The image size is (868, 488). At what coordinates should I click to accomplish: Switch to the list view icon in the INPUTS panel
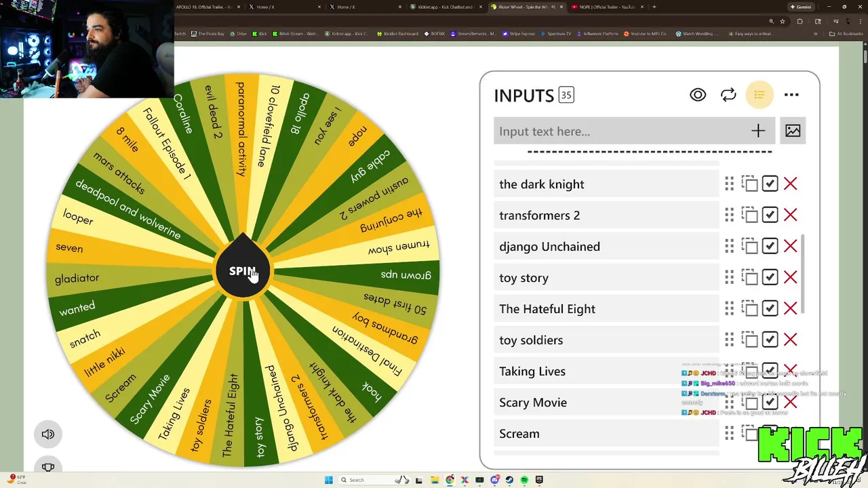[759, 95]
